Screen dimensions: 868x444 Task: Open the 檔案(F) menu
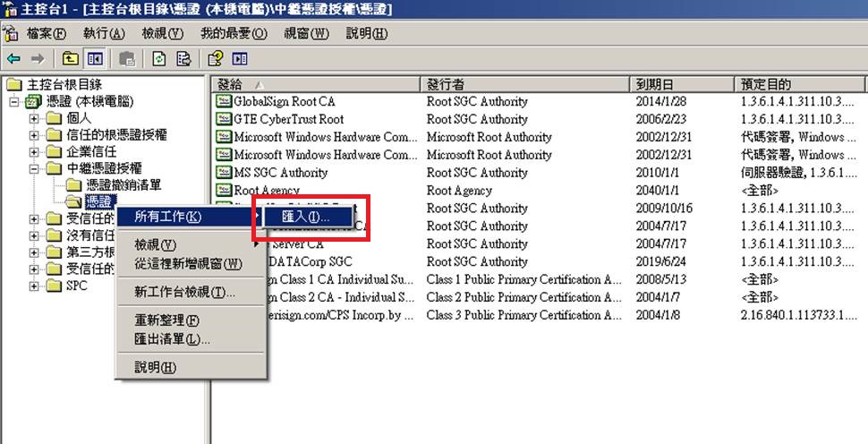pos(47,33)
